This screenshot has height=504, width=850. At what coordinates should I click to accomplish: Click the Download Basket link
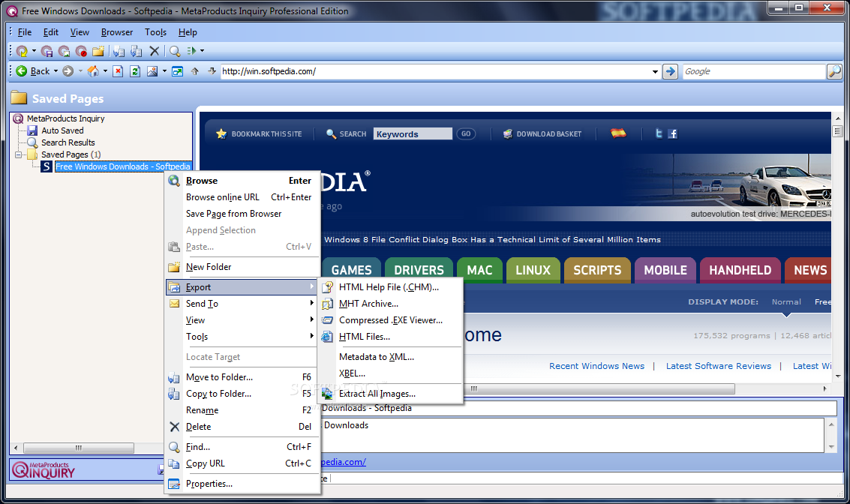tap(542, 133)
